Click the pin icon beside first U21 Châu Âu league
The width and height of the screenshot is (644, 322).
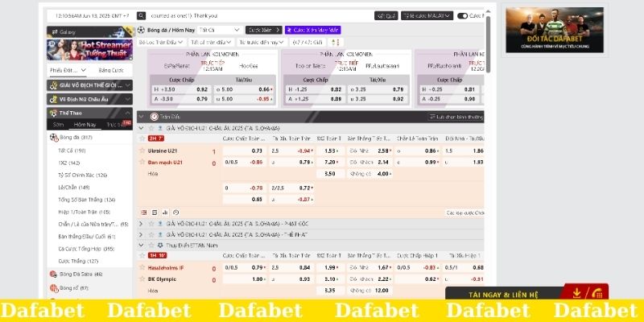click(x=160, y=128)
